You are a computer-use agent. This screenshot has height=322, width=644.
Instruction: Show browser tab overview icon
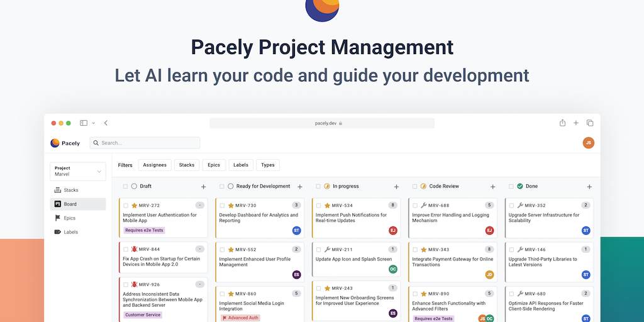tap(590, 123)
